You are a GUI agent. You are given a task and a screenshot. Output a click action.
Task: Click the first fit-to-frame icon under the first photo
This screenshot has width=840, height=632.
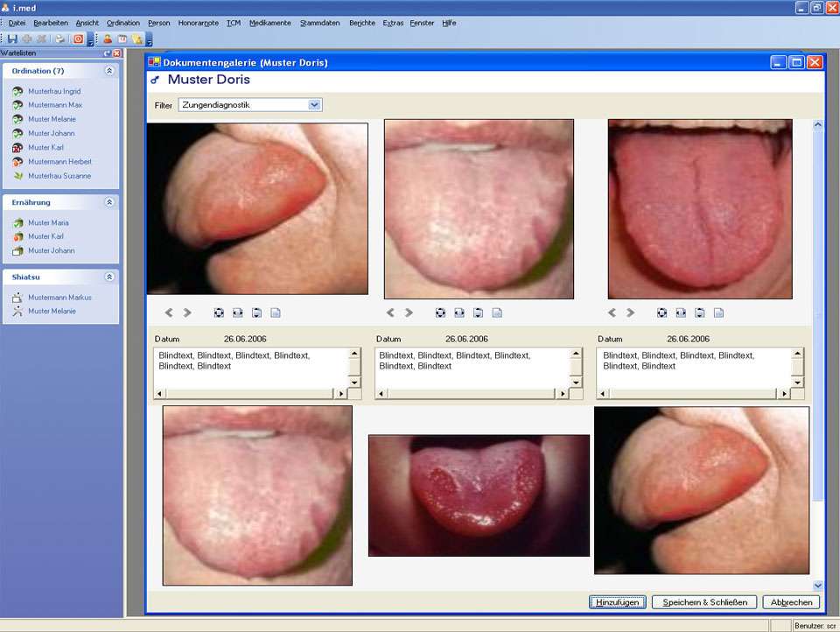tap(219, 312)
